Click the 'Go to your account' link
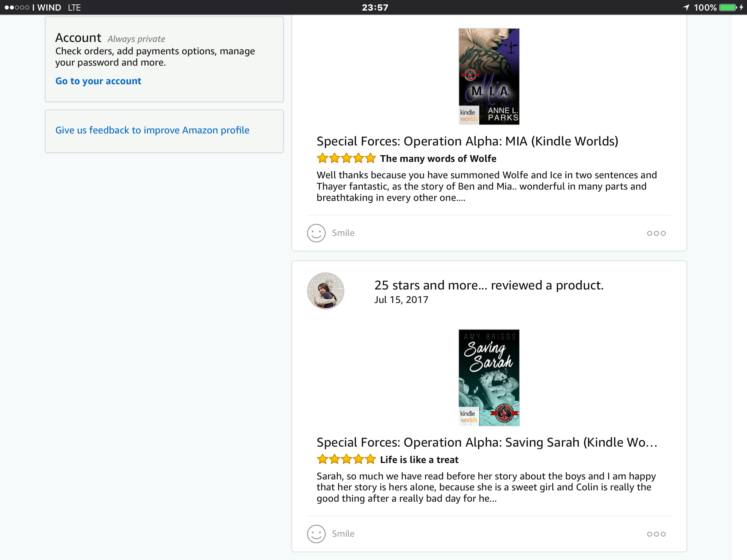 point(98,81)
